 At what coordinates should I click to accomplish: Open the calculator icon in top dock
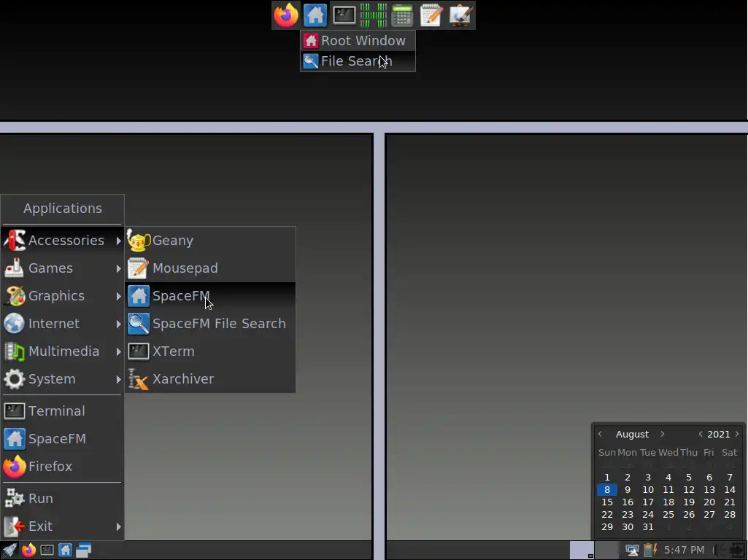(402, 15)
